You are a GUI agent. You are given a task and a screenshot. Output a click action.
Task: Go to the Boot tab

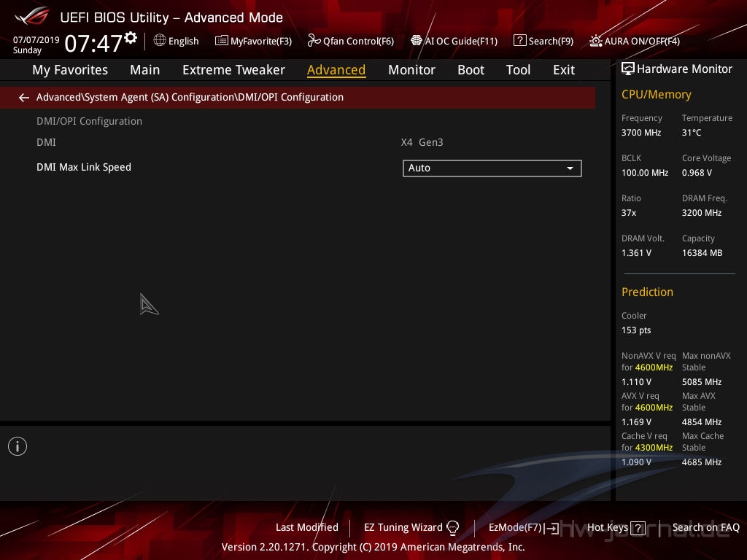coord(471,70)
